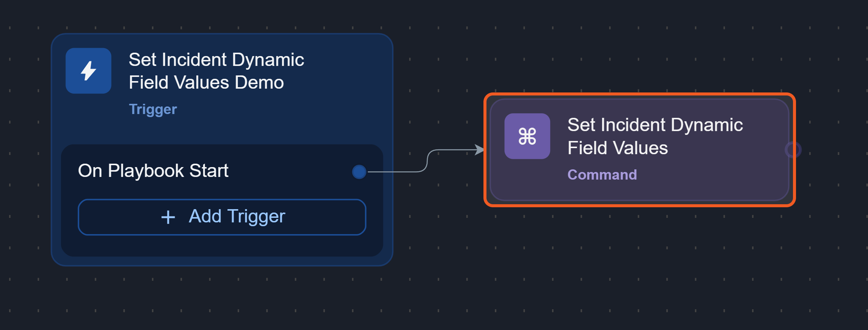Click empty canvas below the trigger node
Image resolution: width=868 pixels, height=330 pixels.
coord(222,299)
